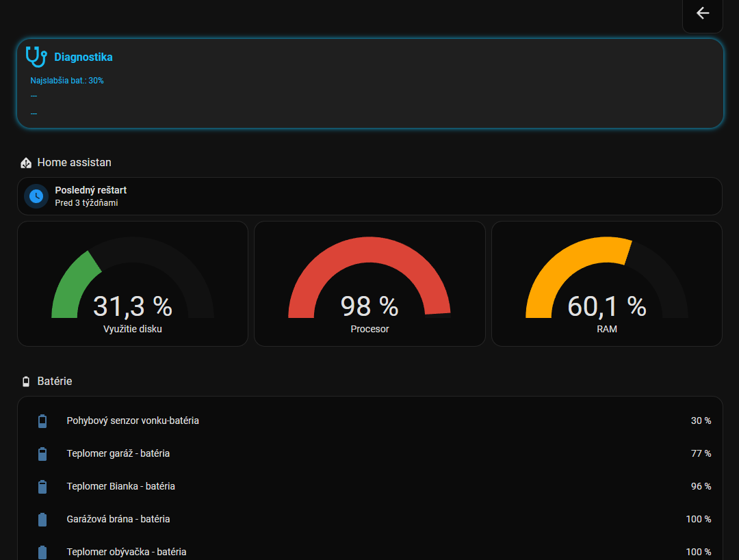Click the Batérie section heading icon
Image resolution: width=739 pixels, height=560 pixels.
pyautogui.click(x=26, y=382)
